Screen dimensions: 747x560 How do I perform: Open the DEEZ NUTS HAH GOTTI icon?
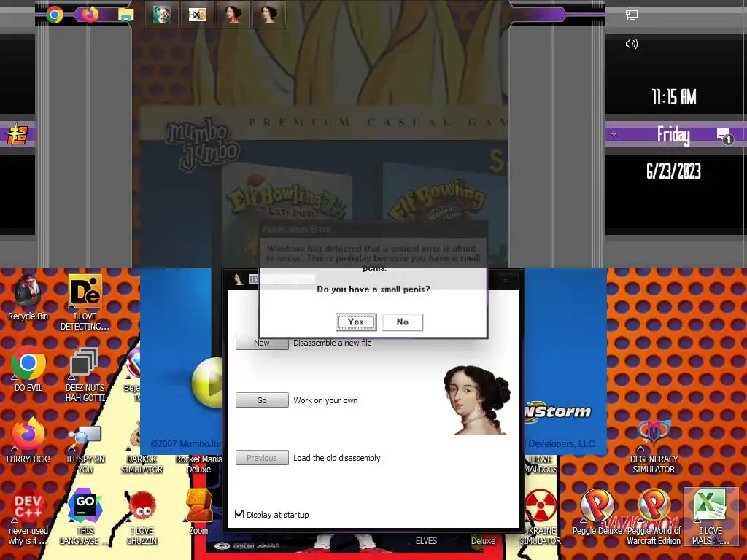(x=85, y=375)
